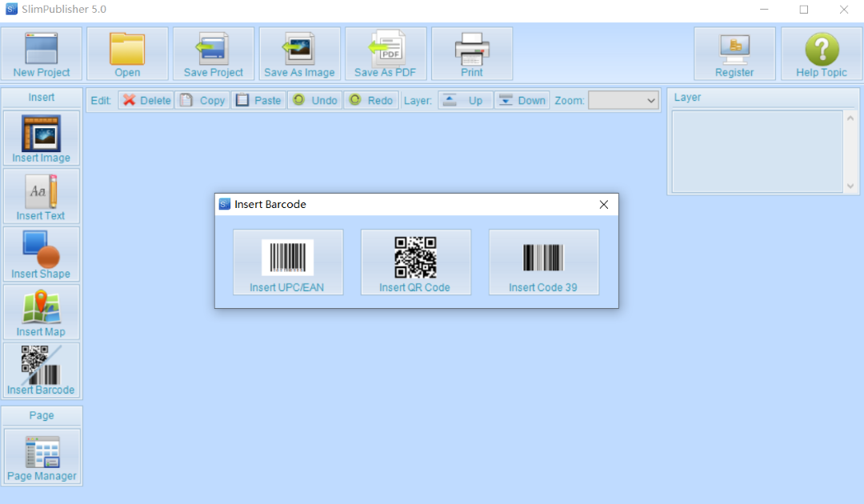864x504 pixels.
Task: Select the Insert Text tool
Action: point(41,196)
